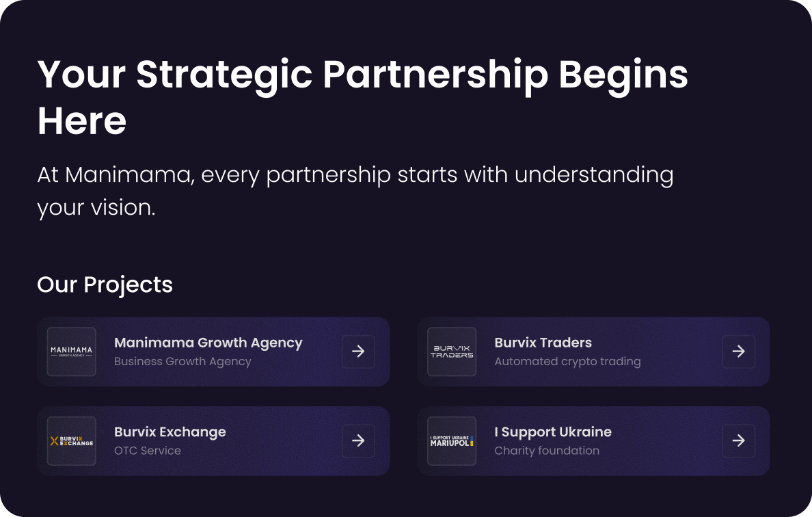The height and width of the screenshot is (517, 812).
Task: Select the 'Burvix Traders' project title
Action: tap(543, 343)
